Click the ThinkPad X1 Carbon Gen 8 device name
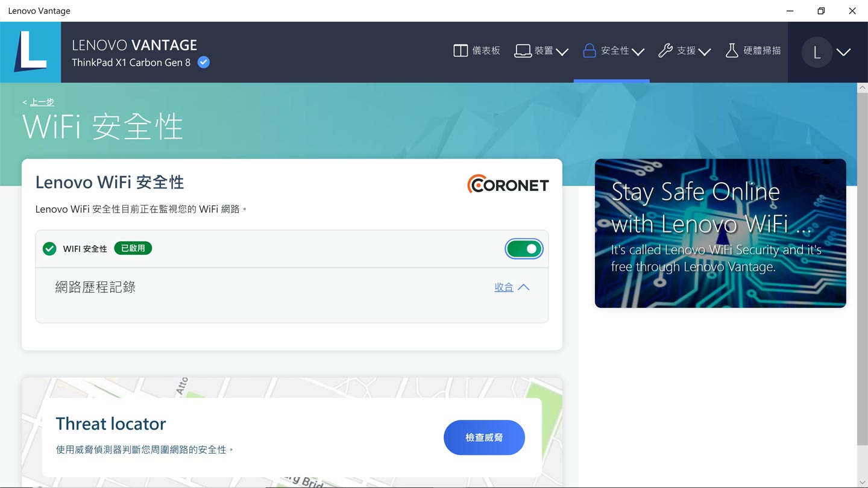868x488 pixels. tap(131, 63)
